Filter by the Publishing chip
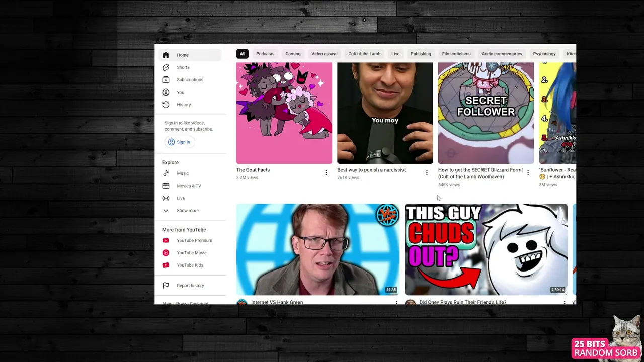This screenshot has height=362, width=644. tap(421, 54)
